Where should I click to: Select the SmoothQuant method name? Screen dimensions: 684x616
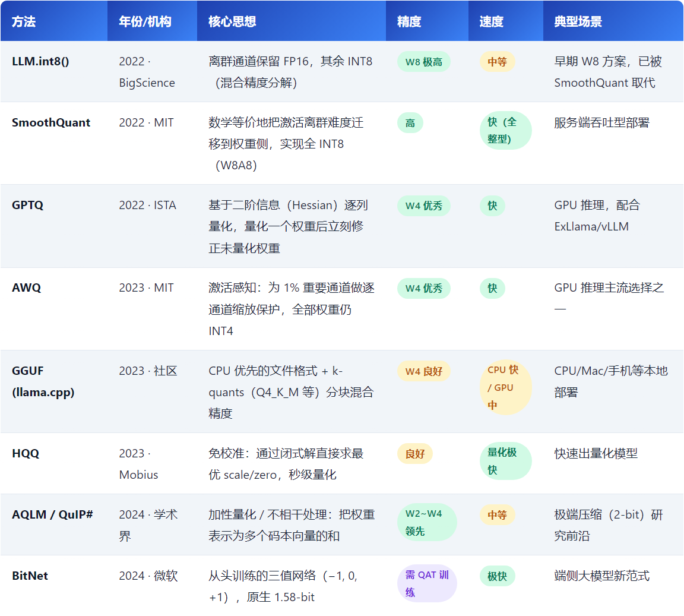pyautogui.click(x=51, y=123)
